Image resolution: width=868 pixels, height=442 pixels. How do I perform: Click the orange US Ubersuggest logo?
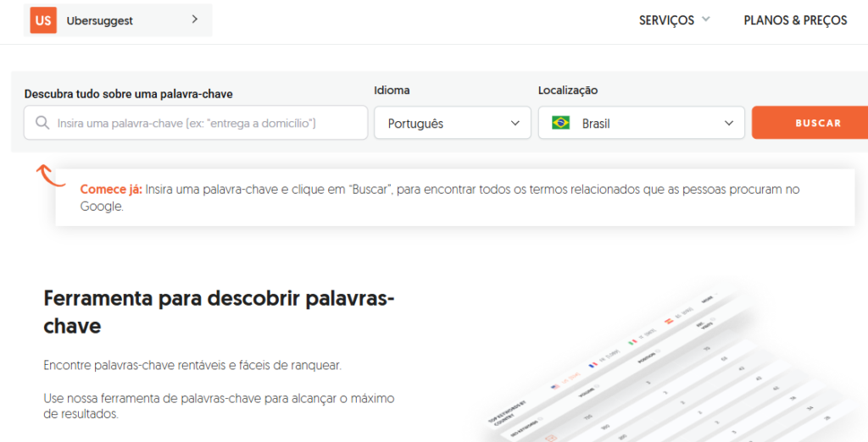click(43, 20)
